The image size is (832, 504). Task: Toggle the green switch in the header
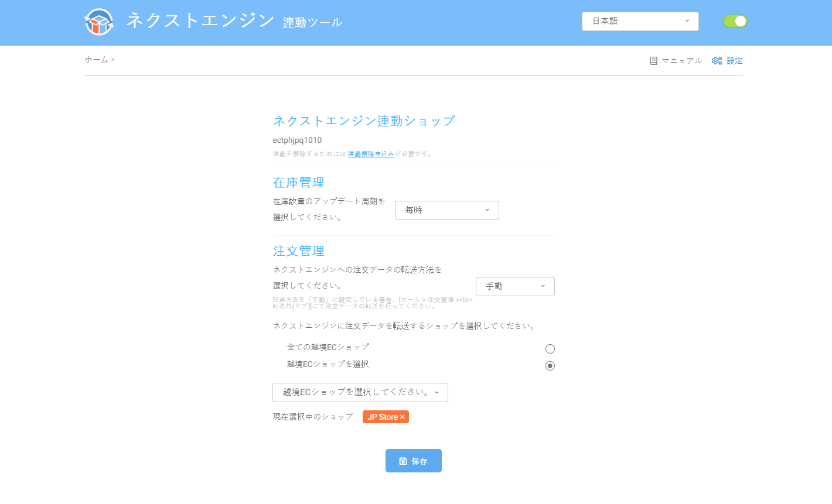click(x=735, y=21)
